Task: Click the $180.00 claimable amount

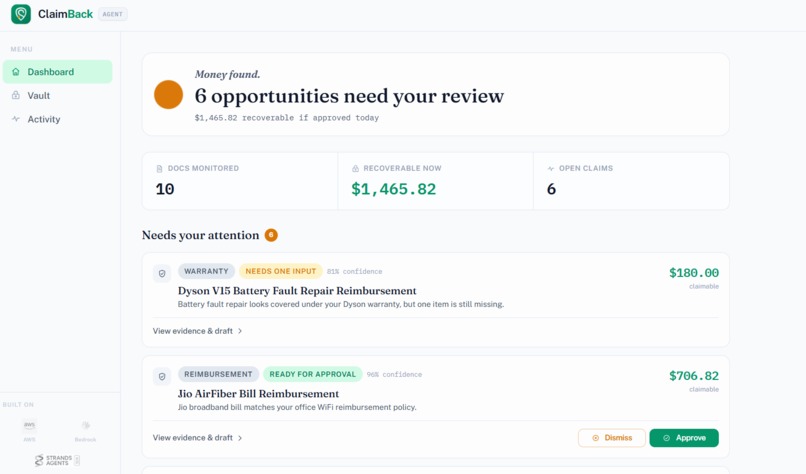Action: (694, 273)
